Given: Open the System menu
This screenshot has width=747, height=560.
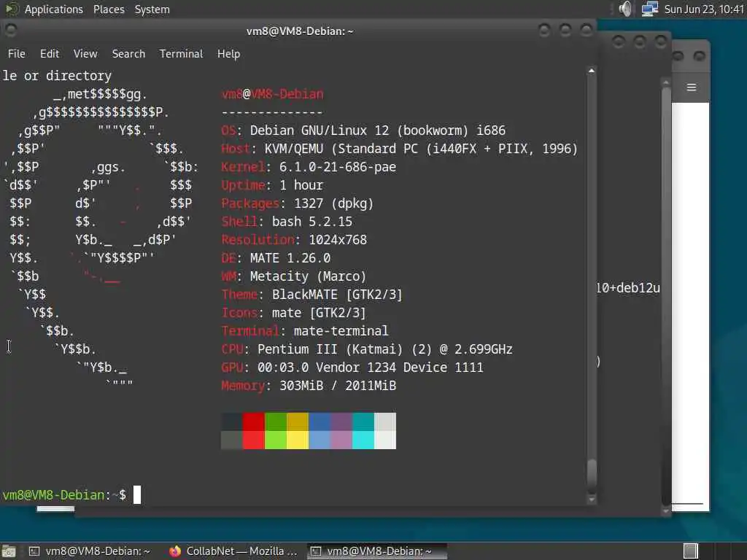Looking at the screenshot, I should click(x=152, y=9).
